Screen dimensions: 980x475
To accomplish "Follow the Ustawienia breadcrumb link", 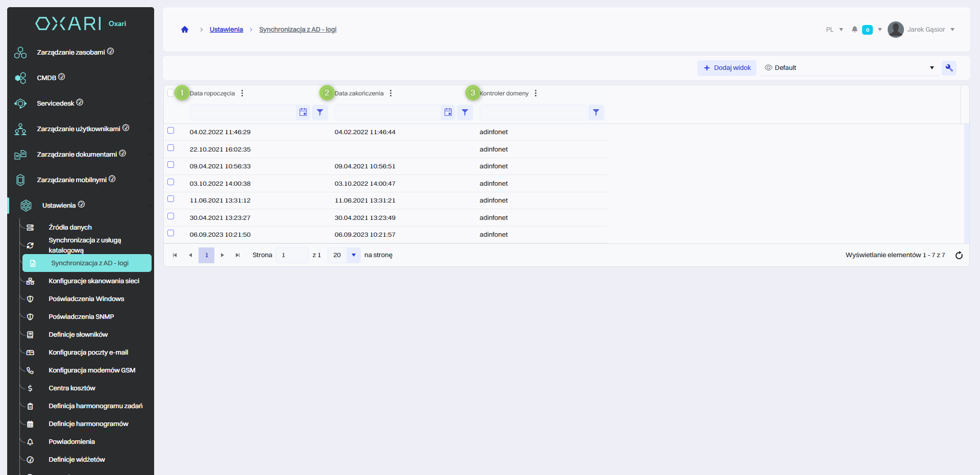I will (226, 30).
